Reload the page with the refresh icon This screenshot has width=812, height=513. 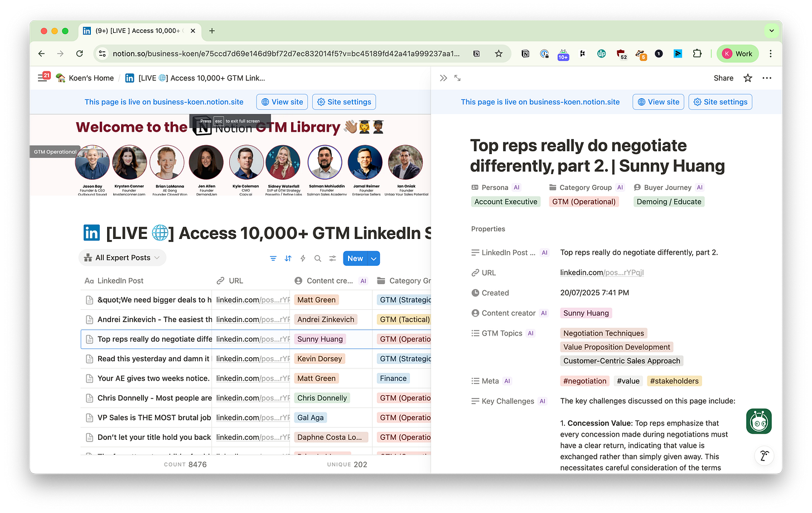80,54
